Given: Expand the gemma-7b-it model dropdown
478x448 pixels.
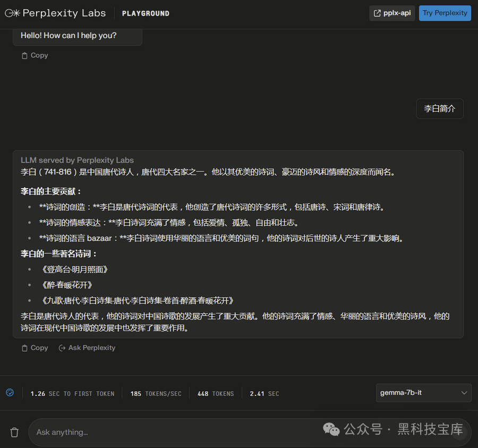Looking at the screenshot, I should [x=423, y=393].
